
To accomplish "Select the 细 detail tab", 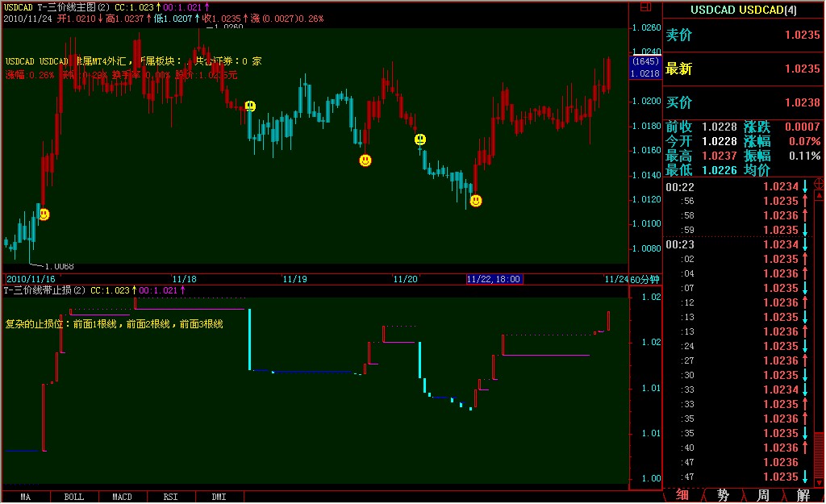I will pos(682,495).
